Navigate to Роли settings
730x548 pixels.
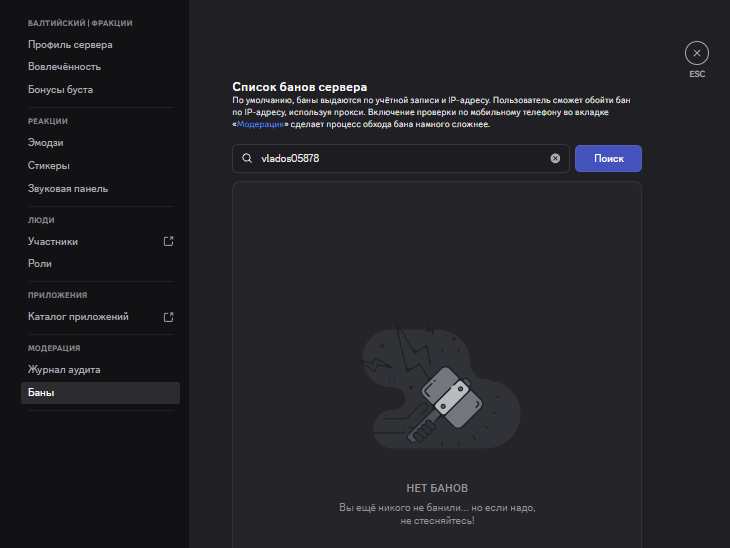pos(40,264)
